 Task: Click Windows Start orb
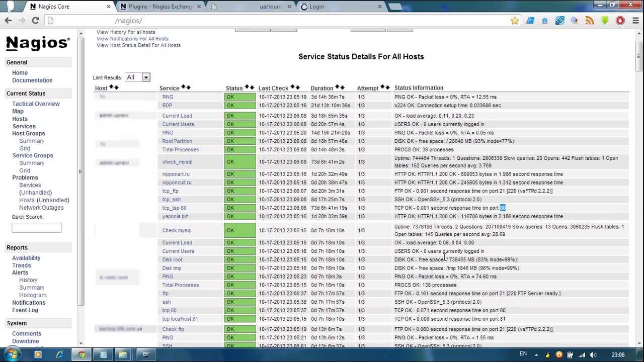[x=12, y=354]
